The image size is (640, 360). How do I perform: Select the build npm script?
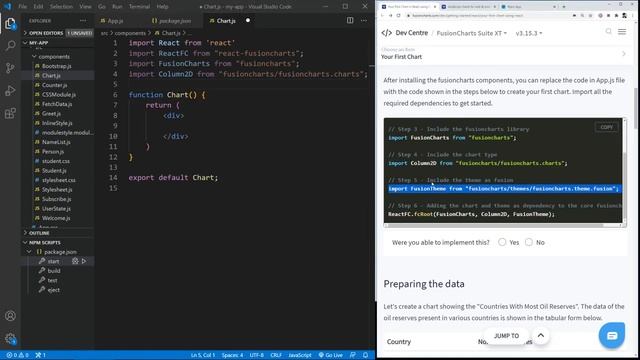[x=54, y=271]
